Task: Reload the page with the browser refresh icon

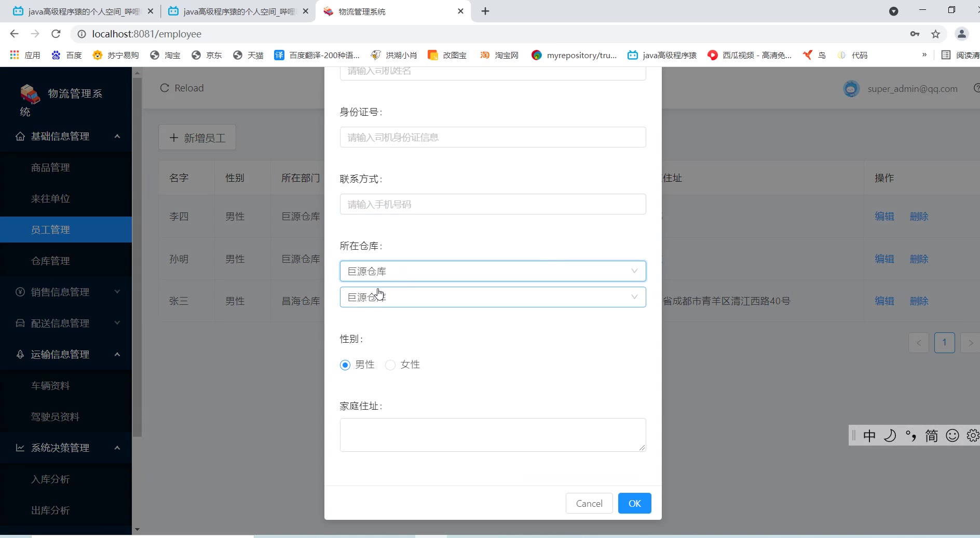Action: click(x=56, y=34)
